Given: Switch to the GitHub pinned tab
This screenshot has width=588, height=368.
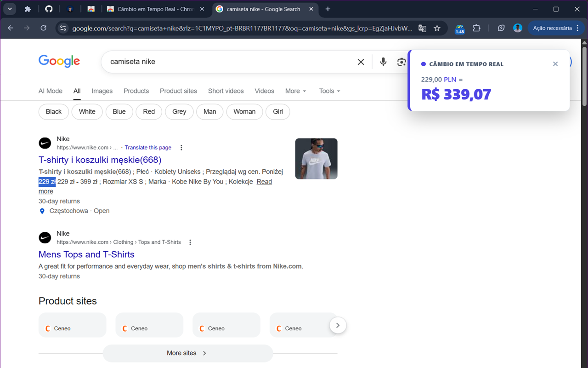Looking at the screenshot, I should [x=49, y=9].
